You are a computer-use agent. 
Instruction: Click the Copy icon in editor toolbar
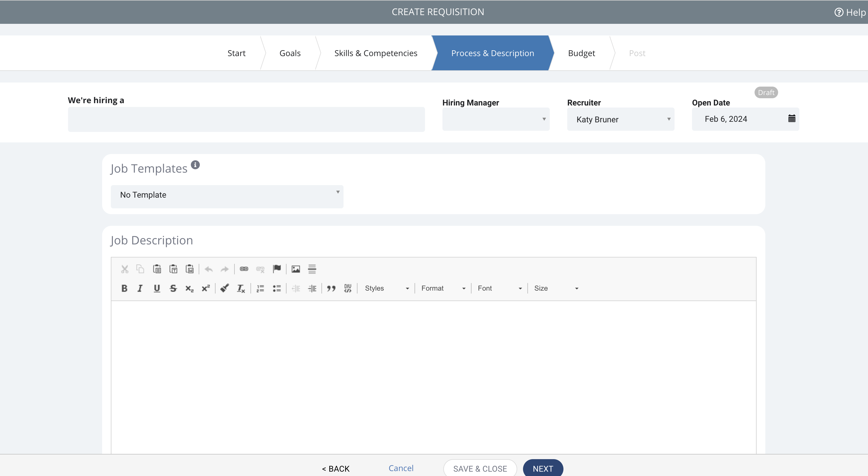coord(140,269)
